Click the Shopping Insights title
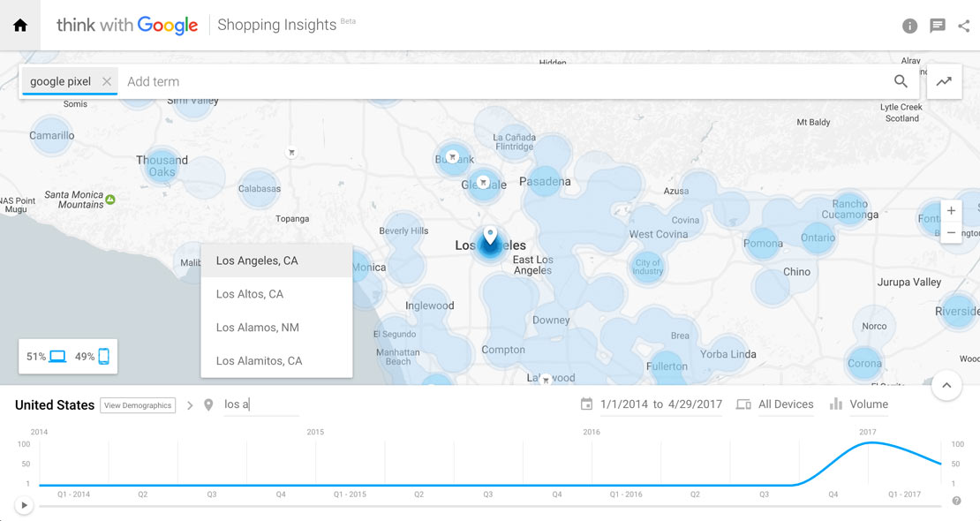 [x=277, y=25]
